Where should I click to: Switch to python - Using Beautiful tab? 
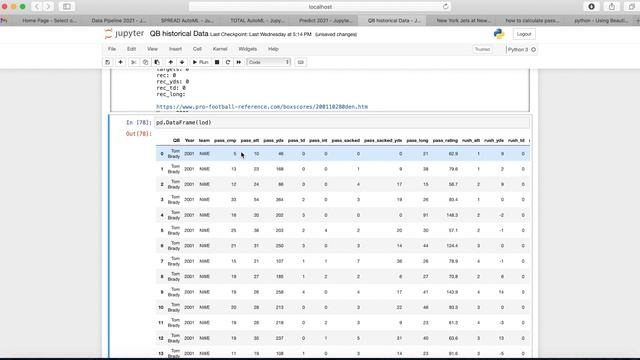tap(601, 20)
